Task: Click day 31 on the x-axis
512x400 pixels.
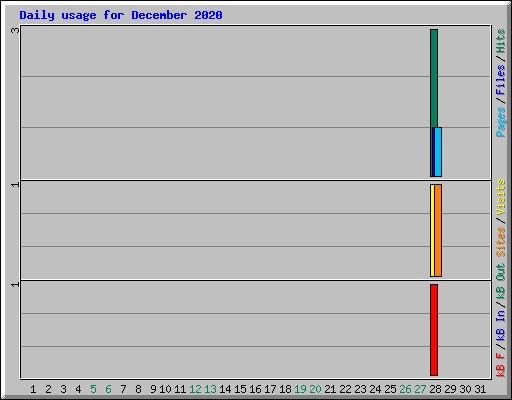Action: point(480,389)
